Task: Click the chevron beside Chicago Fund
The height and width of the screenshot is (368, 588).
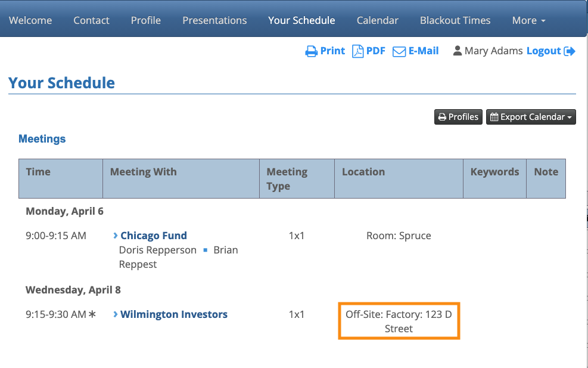Action: (x=116, y=236)
